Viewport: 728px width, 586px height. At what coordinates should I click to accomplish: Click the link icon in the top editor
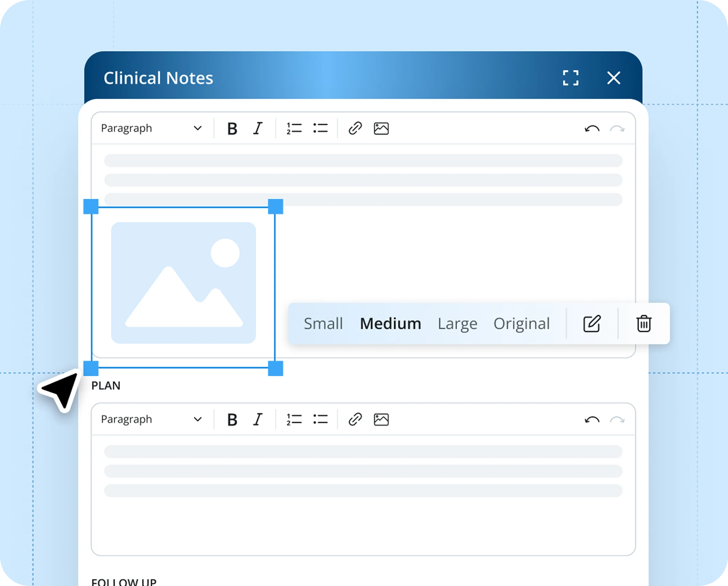(x=355, y=128)
